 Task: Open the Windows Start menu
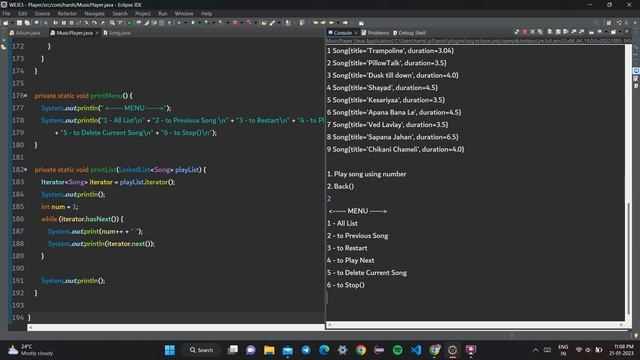click(170, 350)
